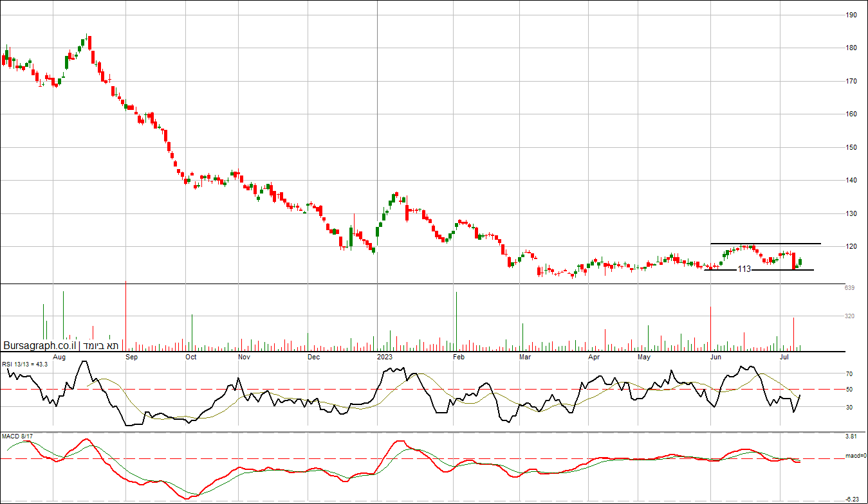Click the Sep date label
The width and height of the screenshot is (868, 504).
(x=132, y=356)
